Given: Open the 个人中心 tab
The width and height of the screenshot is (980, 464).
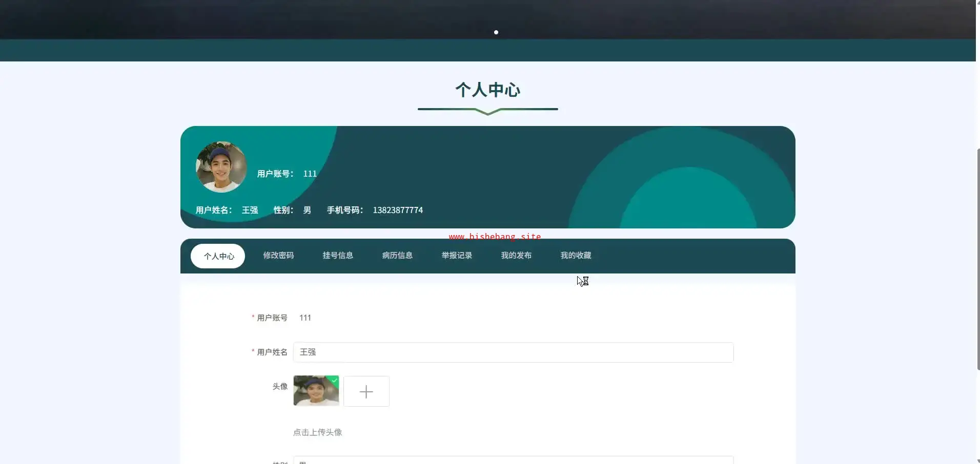Looking at the screenshot, I should tap(218, 256).
